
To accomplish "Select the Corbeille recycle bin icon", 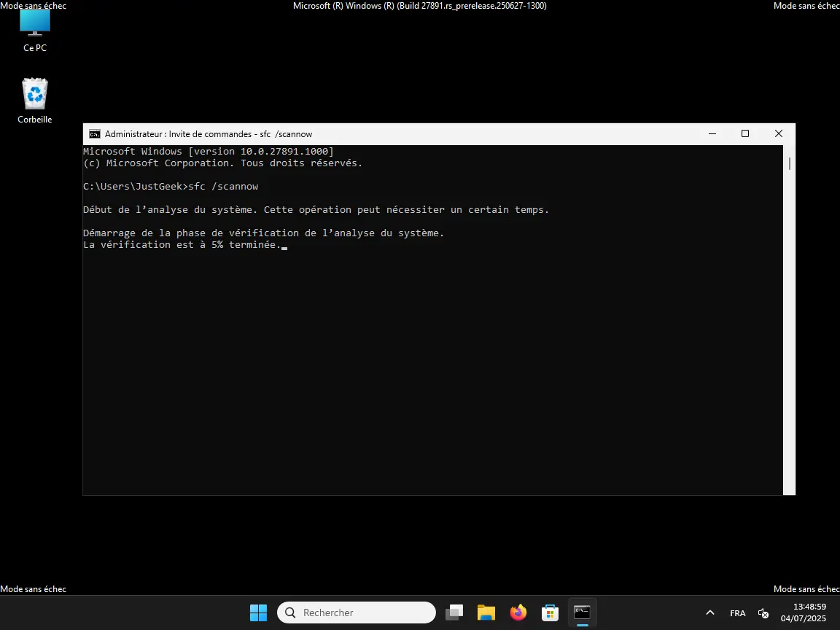I will [x=35, y=101].
